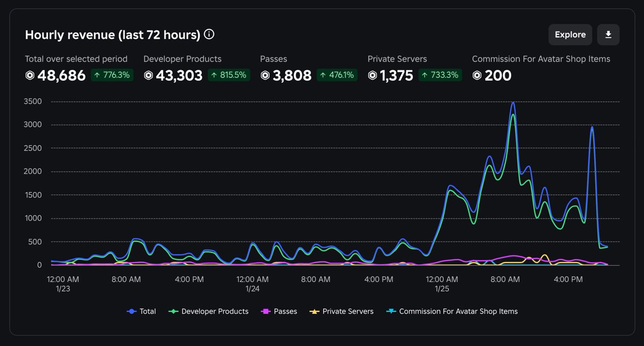Toggle the Developer Products legend entry

pos(208,311)
